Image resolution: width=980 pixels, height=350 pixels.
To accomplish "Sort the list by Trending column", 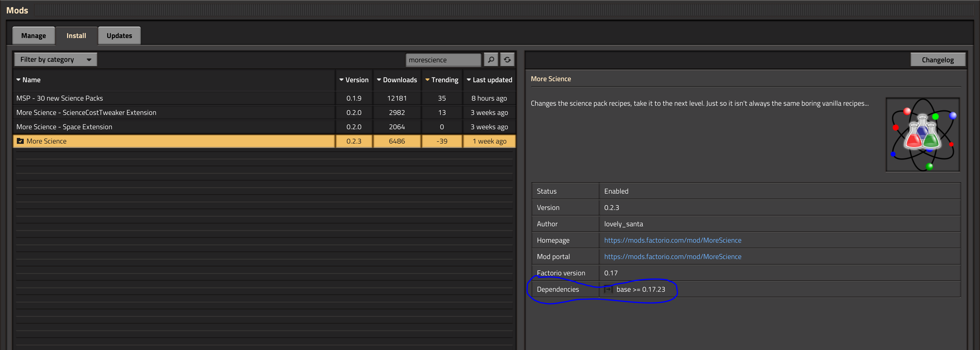I will point(442,80).
